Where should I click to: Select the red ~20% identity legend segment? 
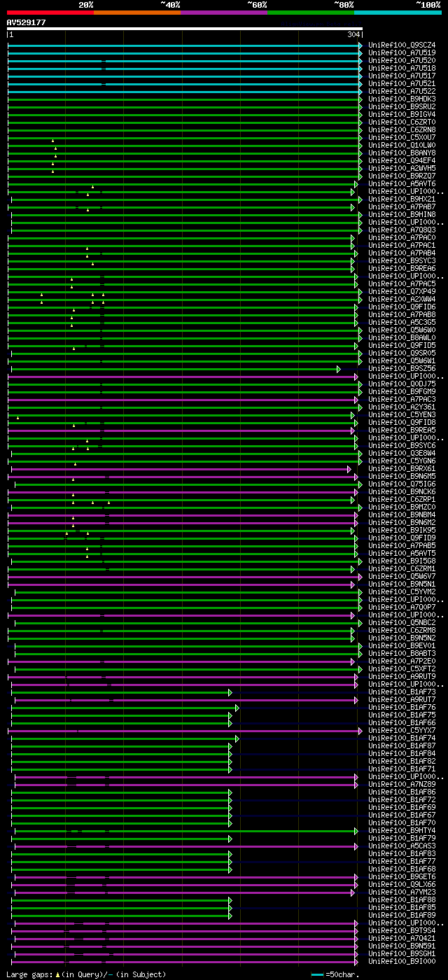click(x=50, y=12)
